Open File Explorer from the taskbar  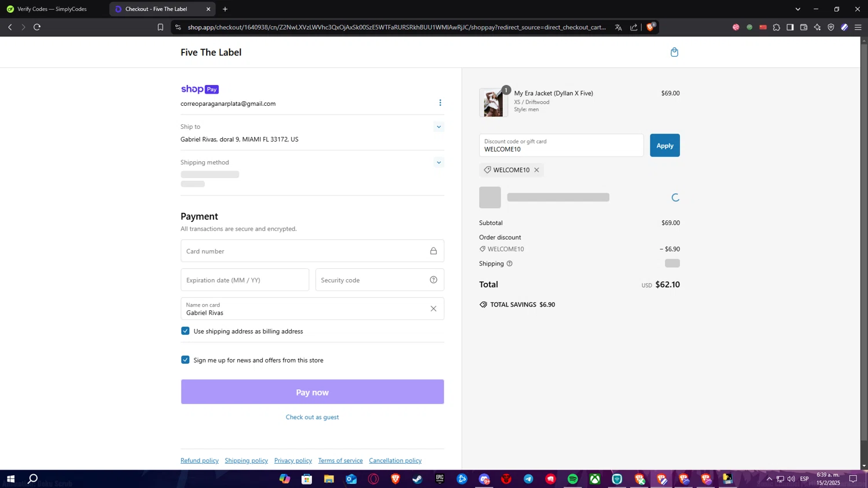coord(329,479)
